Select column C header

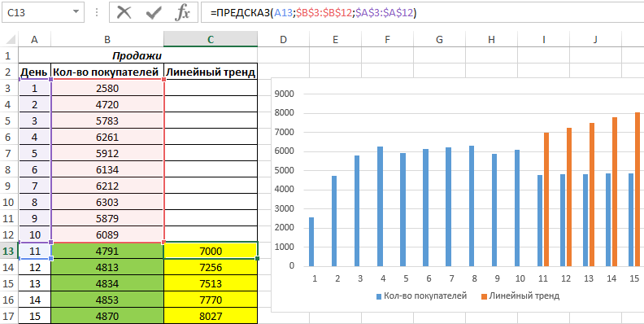[211, 39]
